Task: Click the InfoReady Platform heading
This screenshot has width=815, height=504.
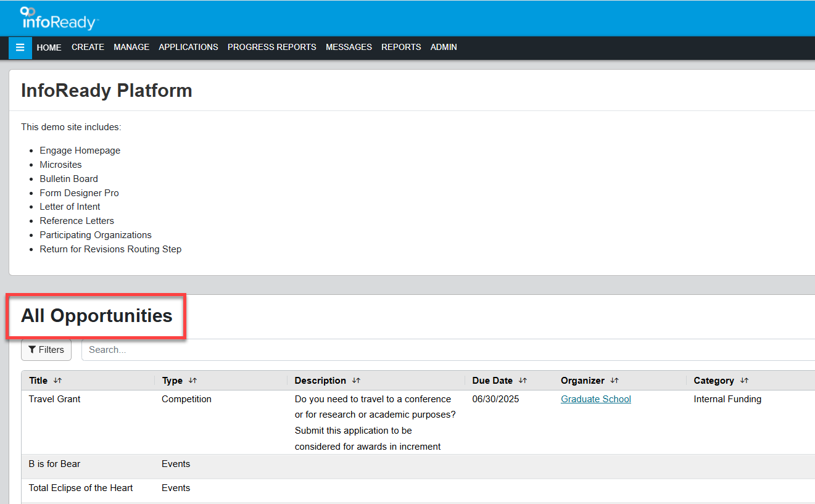Action: pos(107,91)
